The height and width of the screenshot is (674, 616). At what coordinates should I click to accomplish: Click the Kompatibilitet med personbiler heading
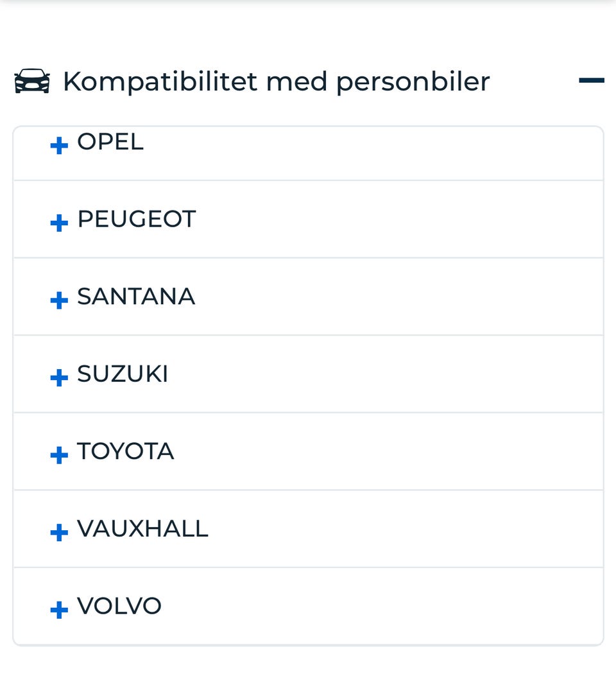coord(276,82)
